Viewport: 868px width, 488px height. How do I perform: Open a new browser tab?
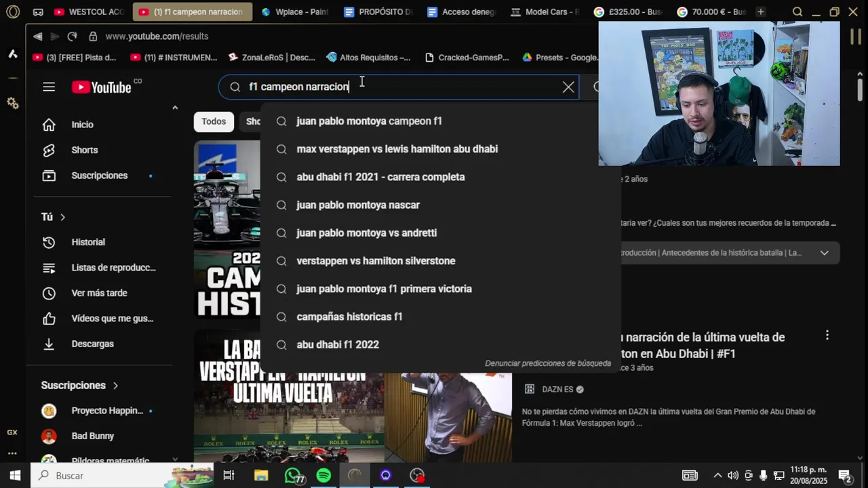pos(761,12)
